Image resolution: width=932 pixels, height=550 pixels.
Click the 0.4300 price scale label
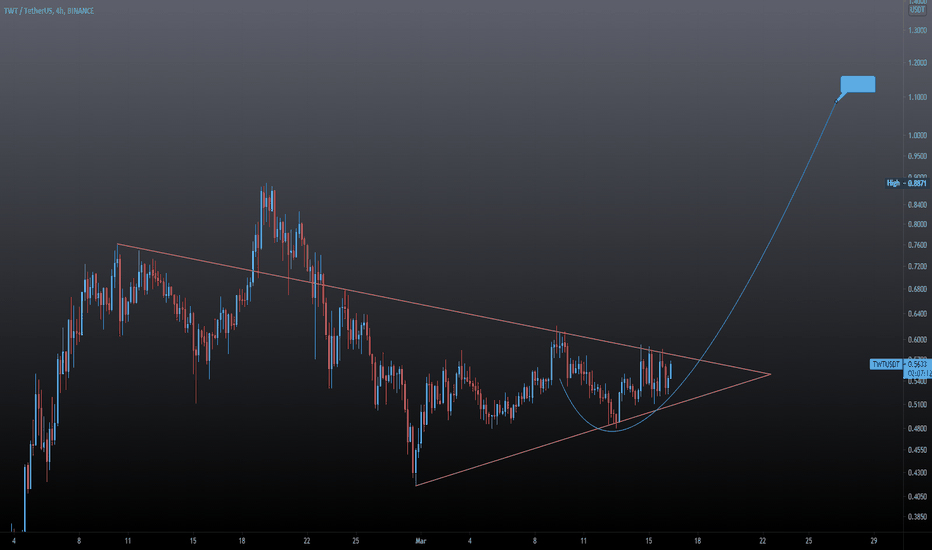coord(917,473)
